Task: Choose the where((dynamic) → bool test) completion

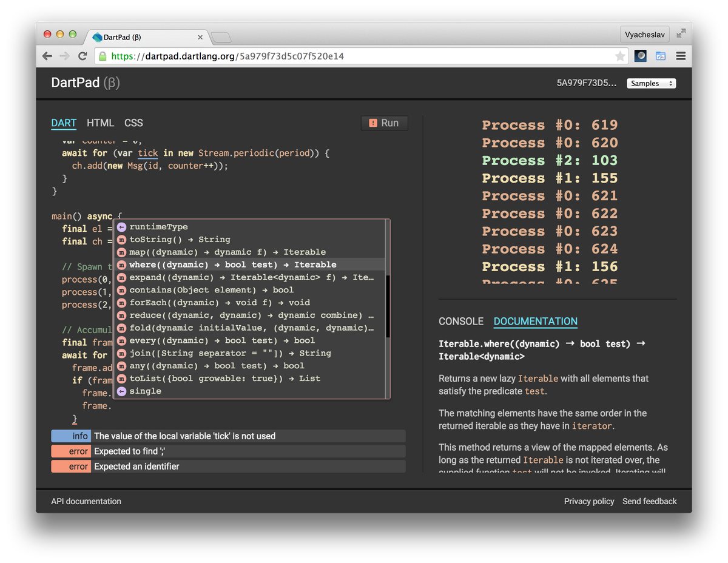Action: pyautogui.click(x=249, y=265)
